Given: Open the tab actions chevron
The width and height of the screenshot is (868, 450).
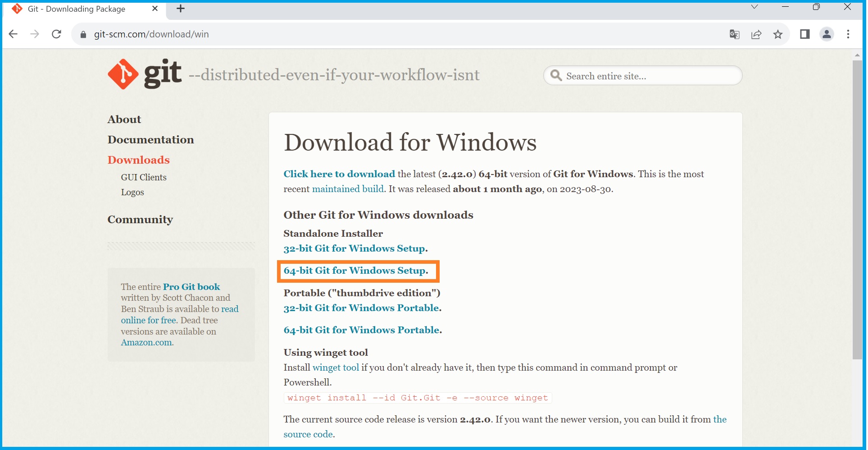Looking at the screenshot, I should [x=754, y=7].
